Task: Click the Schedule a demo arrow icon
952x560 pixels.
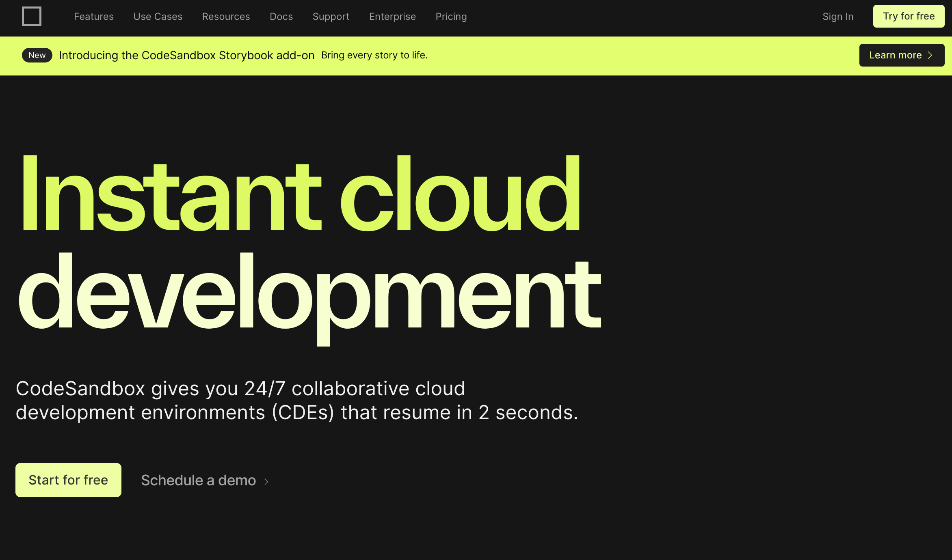Action: pos(266,480)
